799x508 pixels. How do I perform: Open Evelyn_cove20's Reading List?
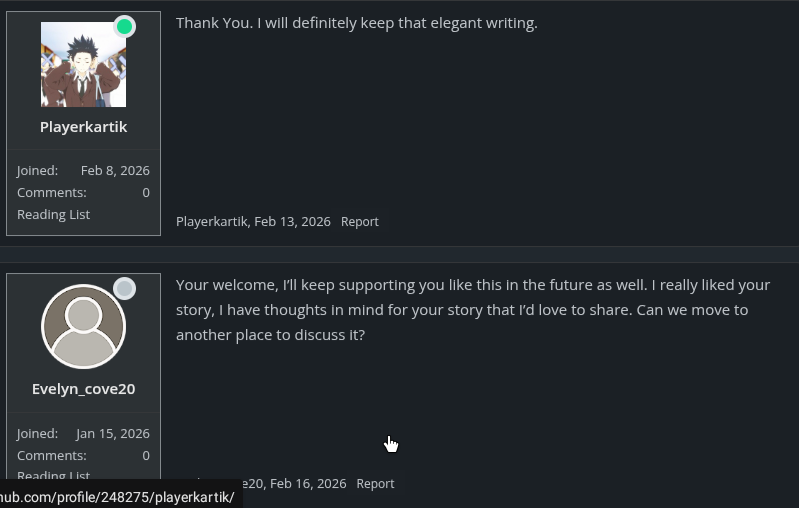click(x=53, y=475)
